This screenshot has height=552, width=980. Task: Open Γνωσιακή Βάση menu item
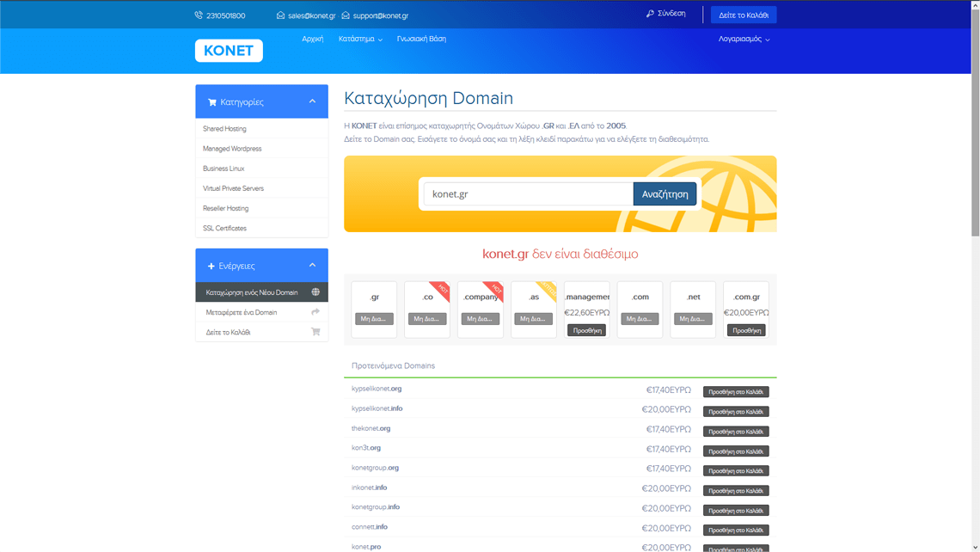(421, 39)
